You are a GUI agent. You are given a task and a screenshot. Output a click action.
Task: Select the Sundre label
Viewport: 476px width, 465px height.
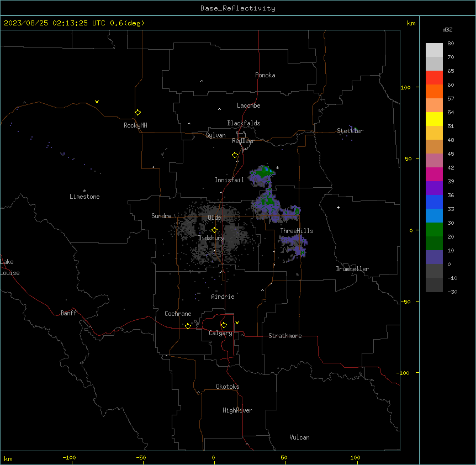(161, 216)
